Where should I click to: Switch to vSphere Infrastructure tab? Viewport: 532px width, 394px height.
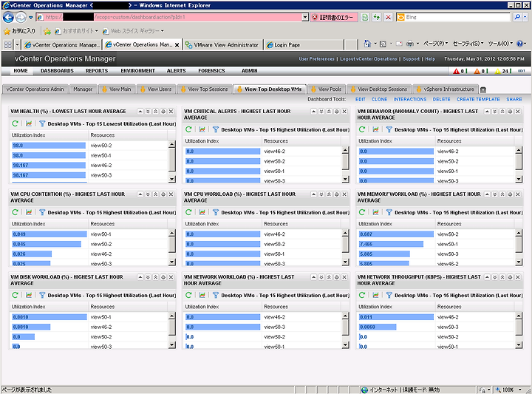446,89
